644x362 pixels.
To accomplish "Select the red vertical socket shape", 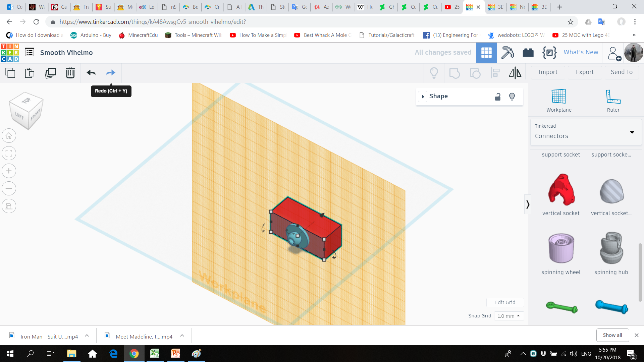I will pos(561,190).
